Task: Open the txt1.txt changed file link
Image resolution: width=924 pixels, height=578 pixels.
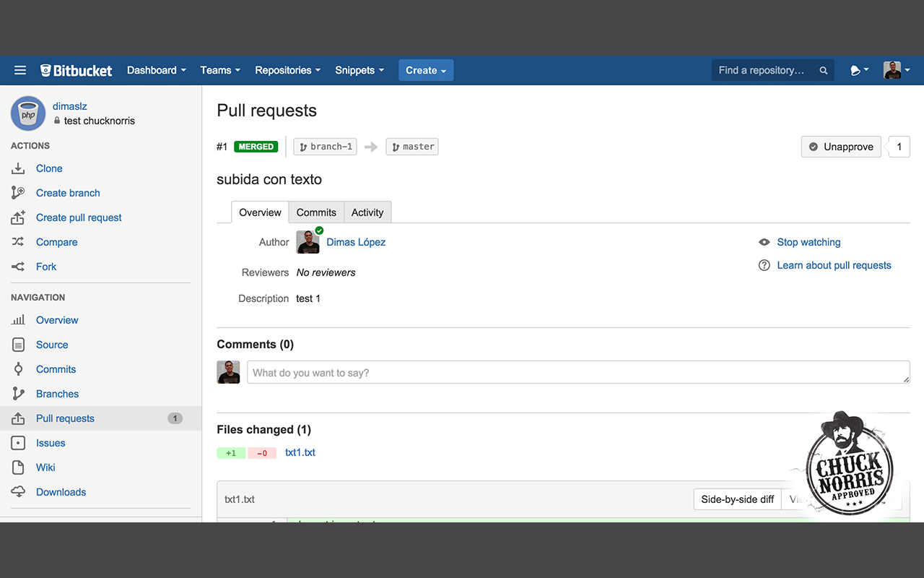Action: 300,452
